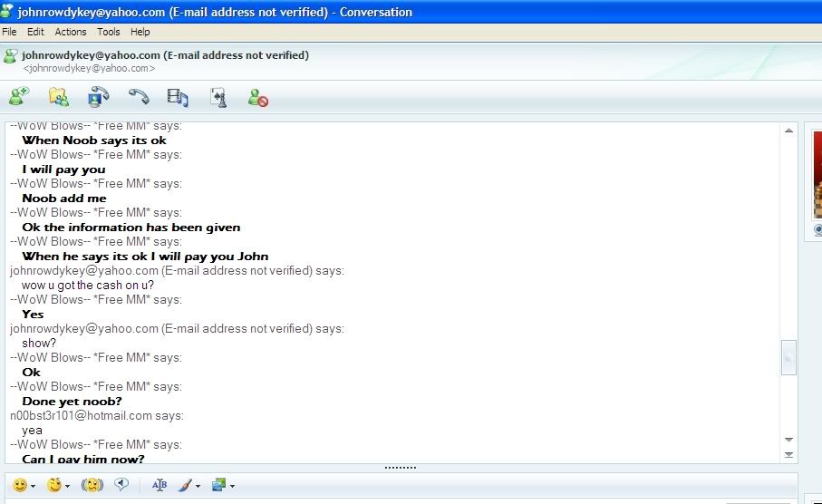Expand the backgrounds dropdown arrow
Image resolution: width=822 pixels, height=504 pixels.
pos(232,486)
